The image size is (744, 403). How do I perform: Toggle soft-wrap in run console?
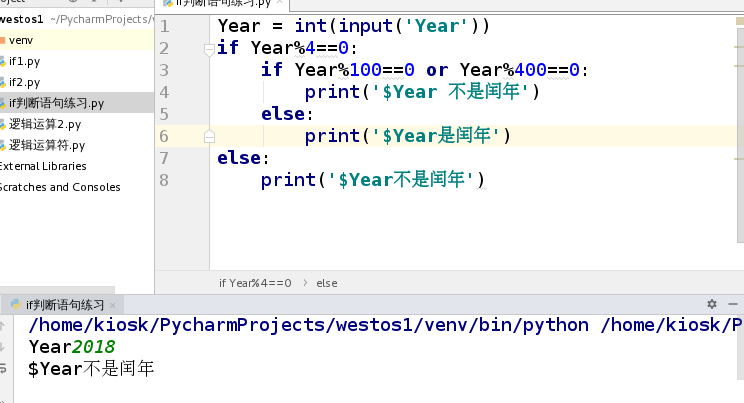(2, 368)
